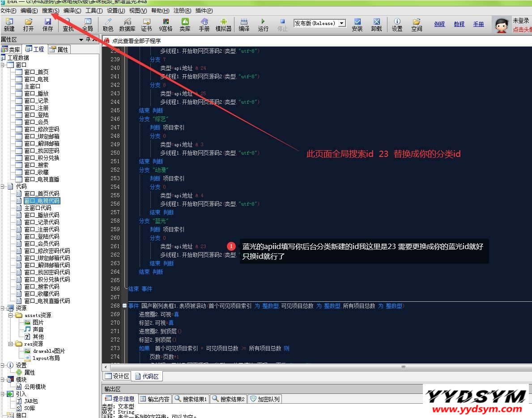
Task: Click the 编译 (Compile) toolbar icon
Action: [244, 25]
